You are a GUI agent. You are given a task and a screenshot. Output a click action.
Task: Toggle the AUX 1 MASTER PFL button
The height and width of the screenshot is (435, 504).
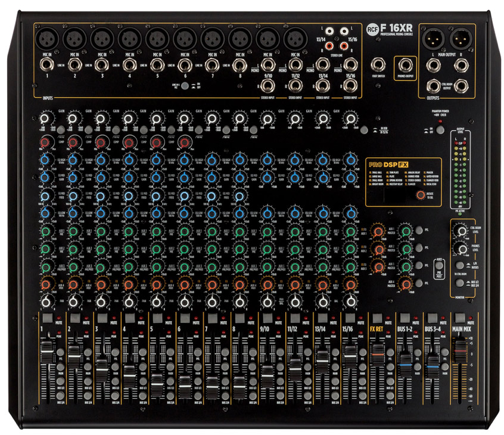pyautogui.click(x=419, y=230)
